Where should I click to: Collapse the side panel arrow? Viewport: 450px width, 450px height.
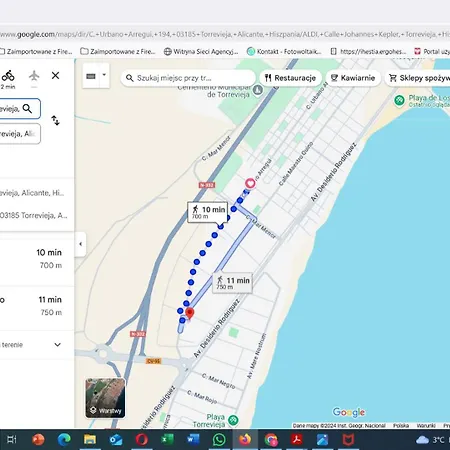click(x=80, y=244)
